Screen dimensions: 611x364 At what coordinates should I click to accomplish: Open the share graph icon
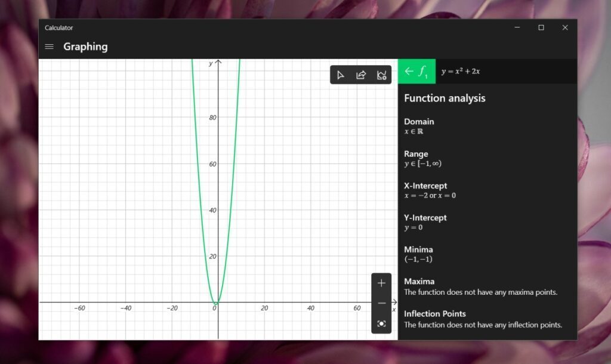[360, 75]
